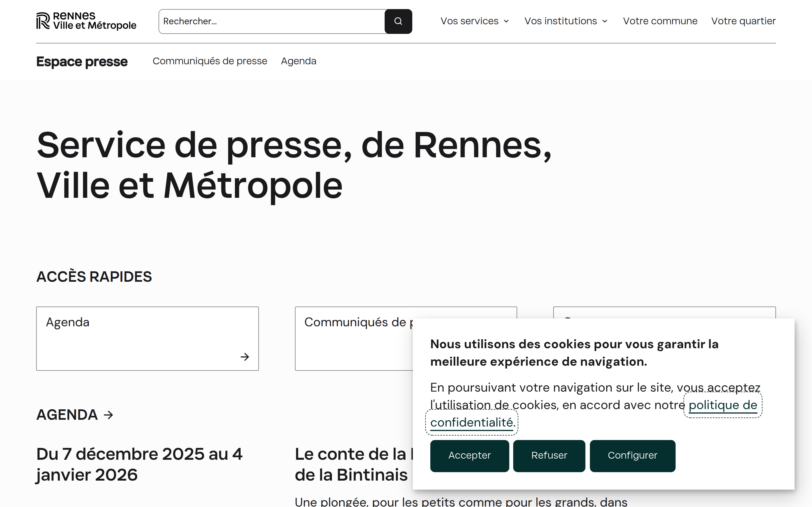Image resolution: width=812 pixels, height=507 pixels.
Task: Click the arrow icon in Agenda card
Action: [245, 357]
